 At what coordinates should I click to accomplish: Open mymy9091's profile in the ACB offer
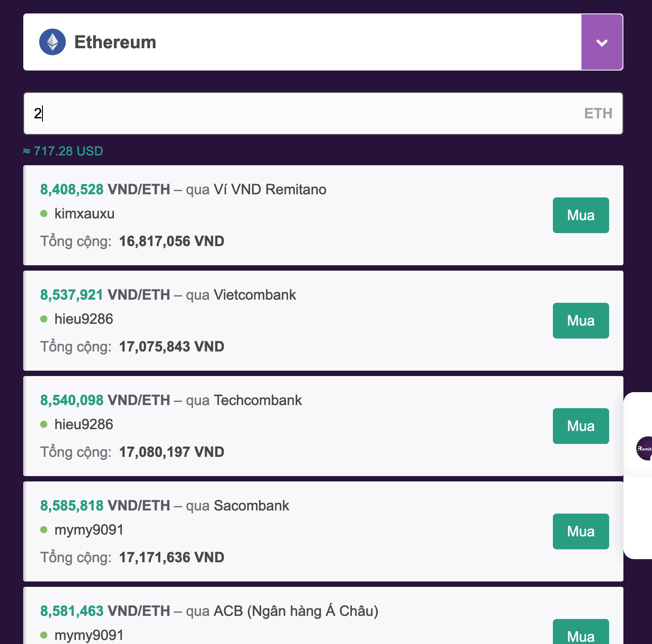coord(89,635)
